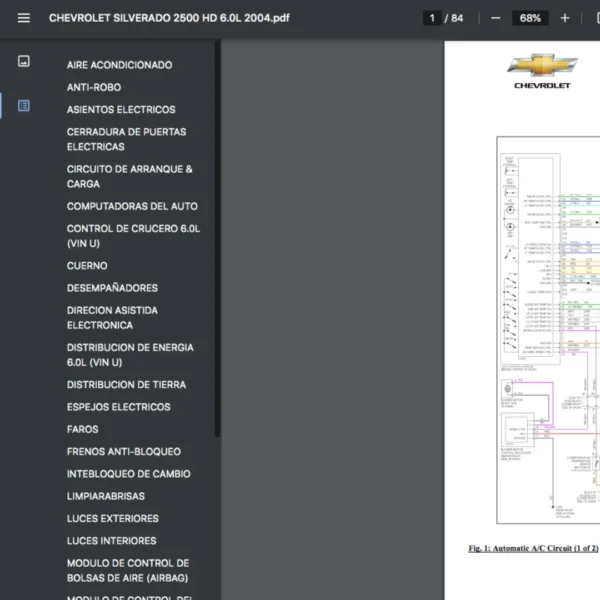Go to CERRADURA DE PUERTAS ELECTRICAS
The width and height of the screenshot is (600, 600).
(126, 139)
